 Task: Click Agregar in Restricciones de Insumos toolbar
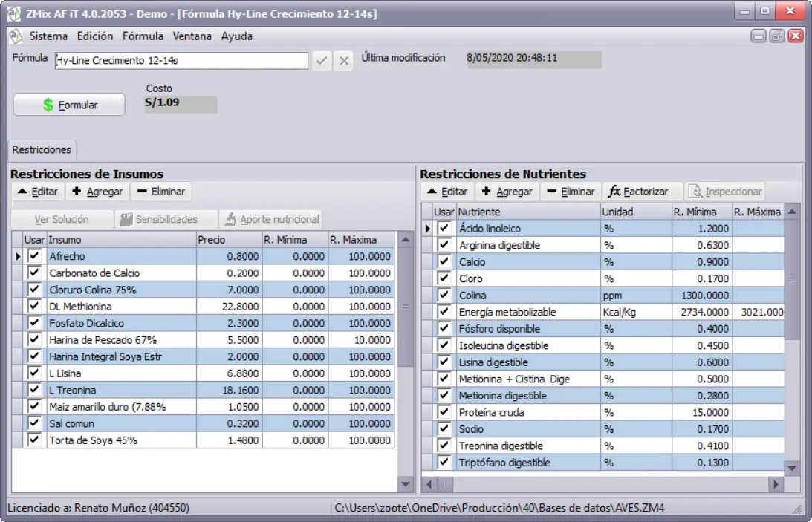(97, 192)
